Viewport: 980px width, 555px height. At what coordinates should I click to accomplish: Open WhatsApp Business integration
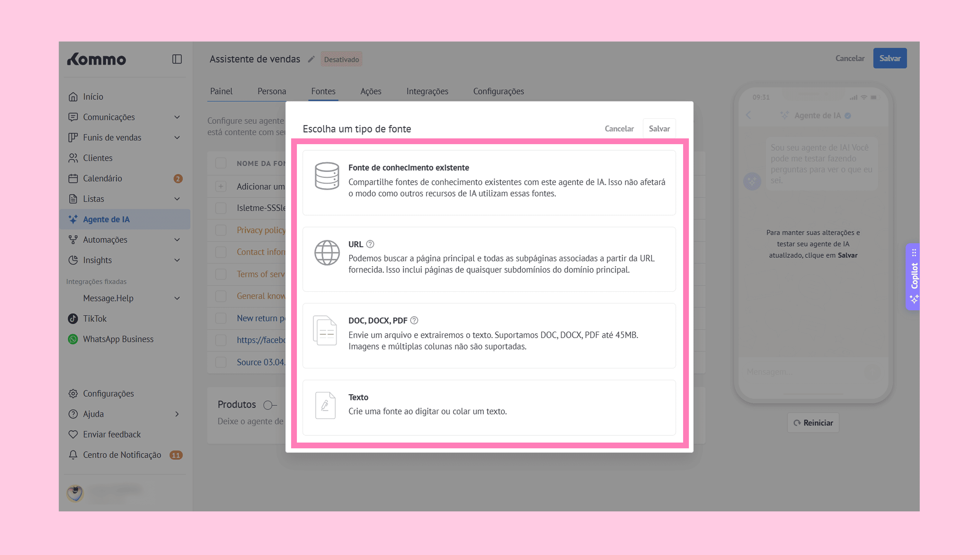pyautogui.click(x=118, y=339)
